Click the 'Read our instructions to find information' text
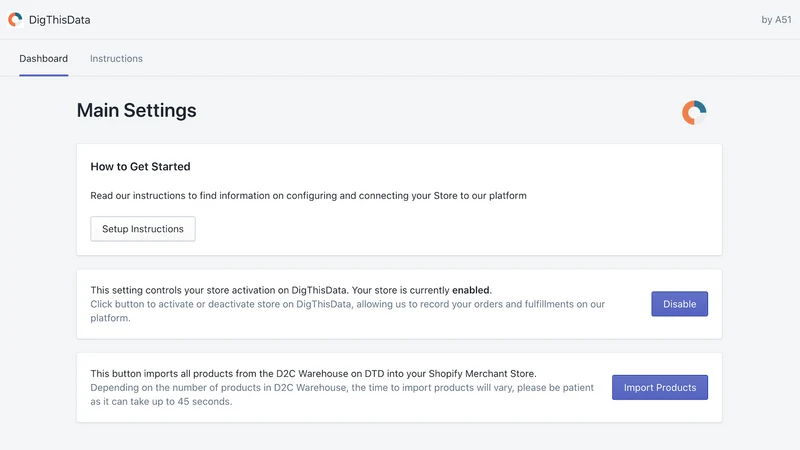 pyautogui.click(x=308, y=196)
